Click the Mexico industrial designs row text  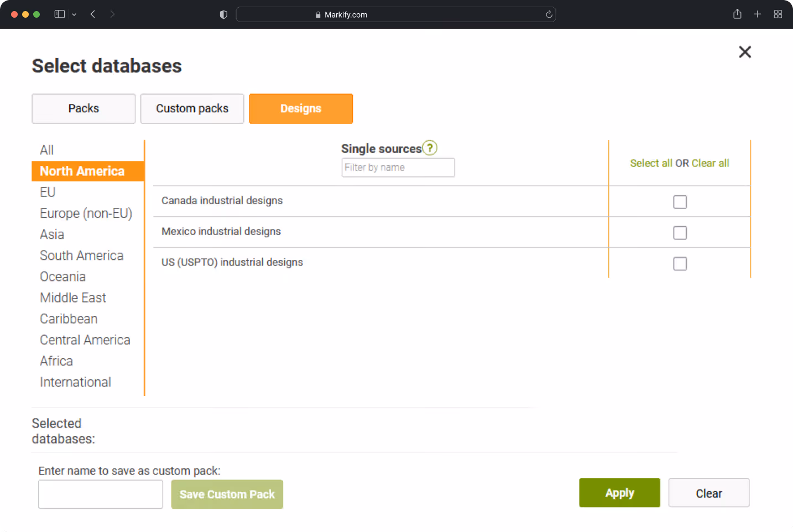[221, 231]
